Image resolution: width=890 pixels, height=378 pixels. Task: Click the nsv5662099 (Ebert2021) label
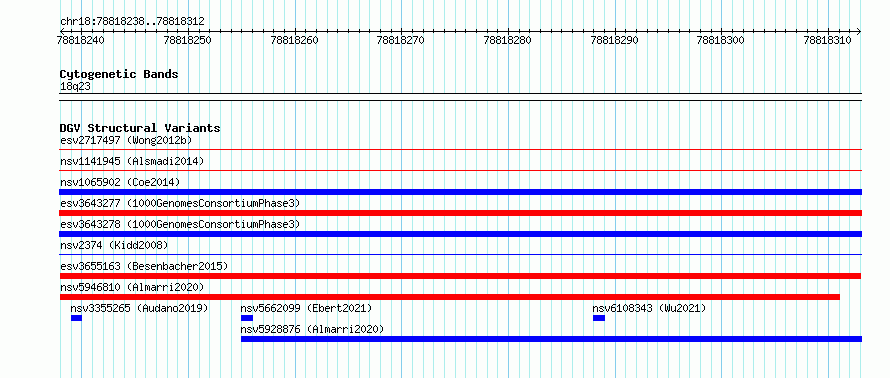click(307, 308)
